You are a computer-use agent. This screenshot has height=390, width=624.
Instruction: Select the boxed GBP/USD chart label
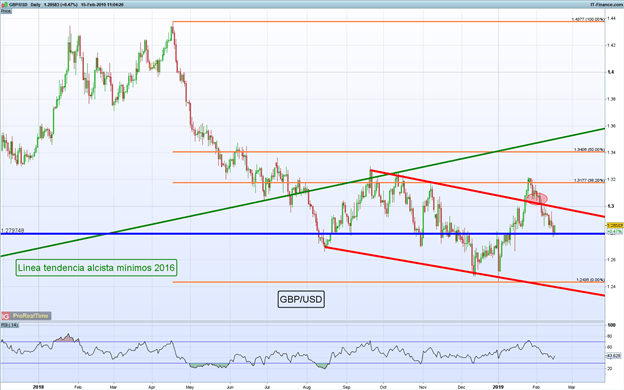coord(301,299)
